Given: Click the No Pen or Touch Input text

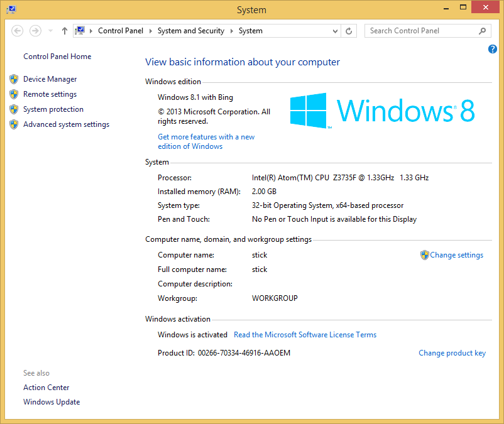Looking at the screenshot, I should click(334, 219).
